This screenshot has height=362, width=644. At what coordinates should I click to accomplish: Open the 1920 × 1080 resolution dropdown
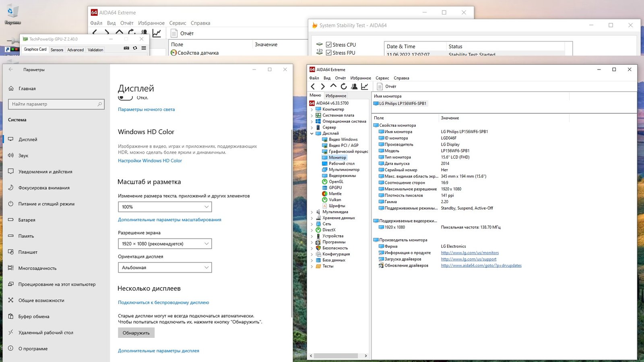[165, 244]
